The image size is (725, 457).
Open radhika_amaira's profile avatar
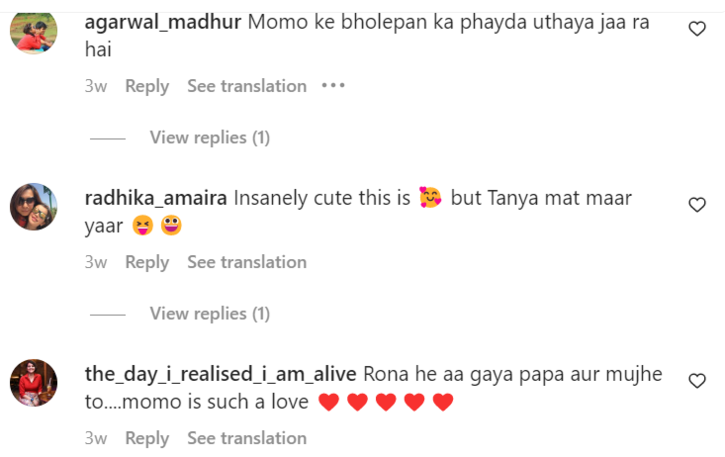click(34, 208)
